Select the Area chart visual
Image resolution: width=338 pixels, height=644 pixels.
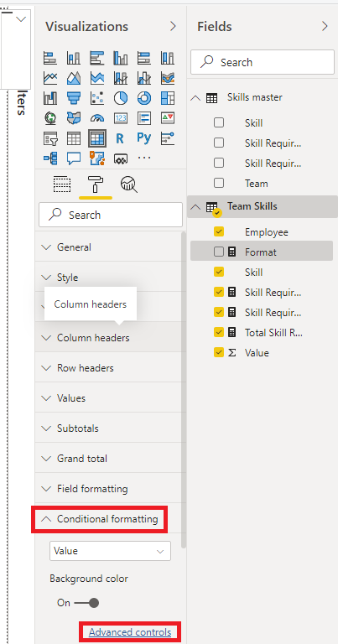click(74, 78)
